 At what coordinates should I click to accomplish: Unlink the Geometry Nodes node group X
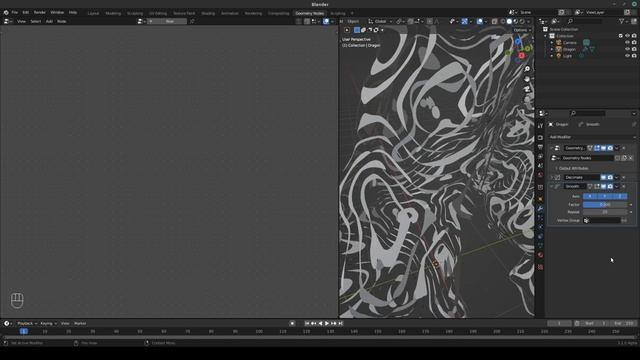[631, 158]
